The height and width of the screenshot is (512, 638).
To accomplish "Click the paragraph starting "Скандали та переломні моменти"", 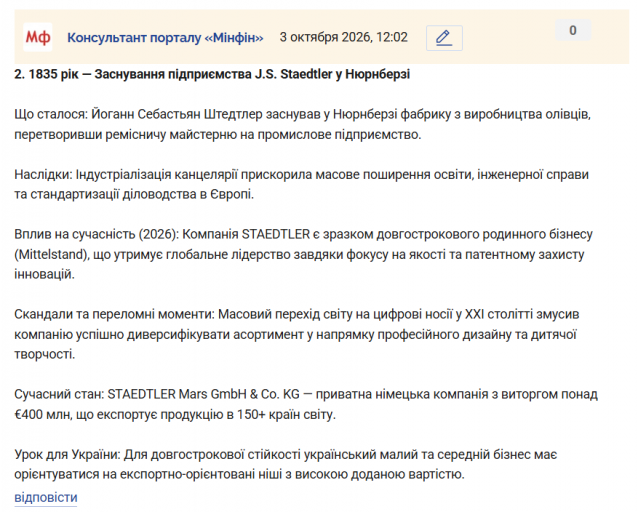I will [x=297, y=334].
